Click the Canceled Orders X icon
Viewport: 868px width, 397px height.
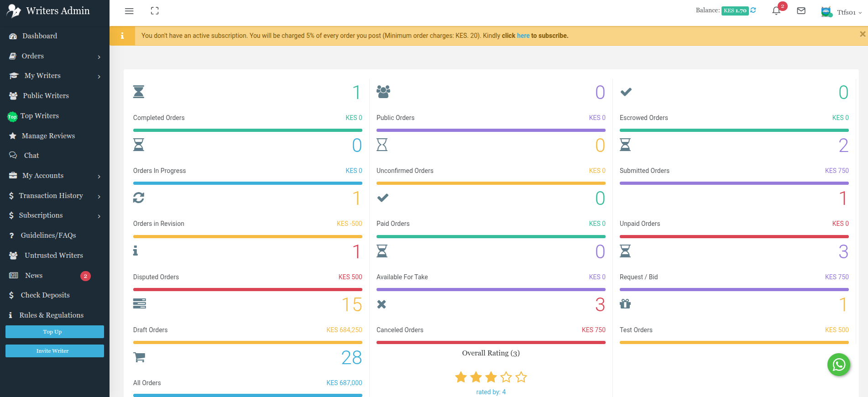click(x=382, y=304)
